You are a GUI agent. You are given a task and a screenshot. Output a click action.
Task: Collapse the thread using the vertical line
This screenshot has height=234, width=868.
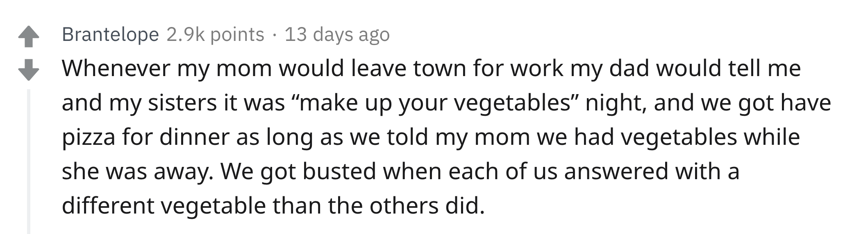[29, 162]
